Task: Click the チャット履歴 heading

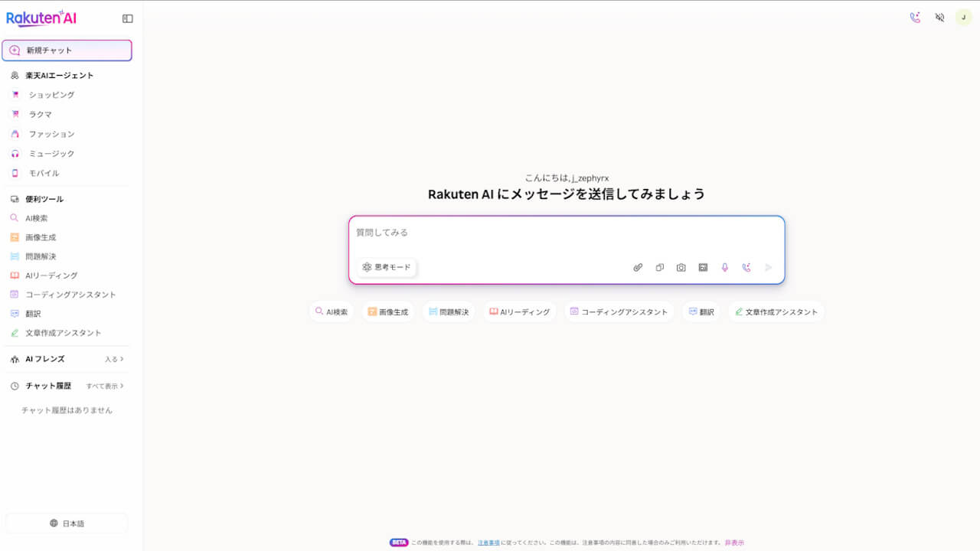Action: [x=48, y=386]
